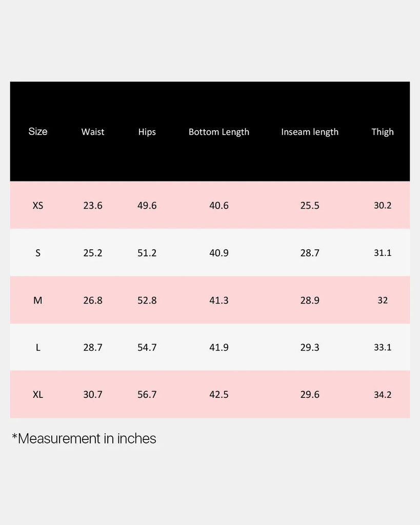
Task: Click the XS waist value 23.6
Action: point(93,206)
